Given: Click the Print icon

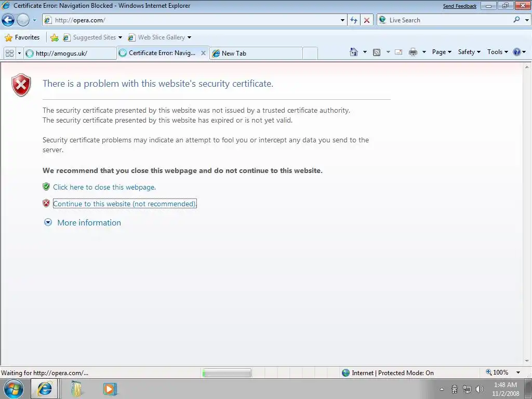Looking at the screenshot, I should click(413, 52).
